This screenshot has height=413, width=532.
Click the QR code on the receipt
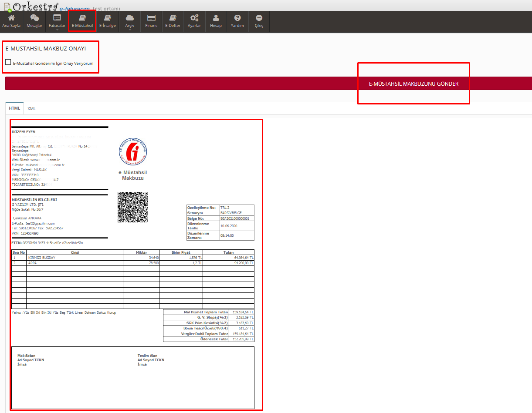[x=133, y=207]
